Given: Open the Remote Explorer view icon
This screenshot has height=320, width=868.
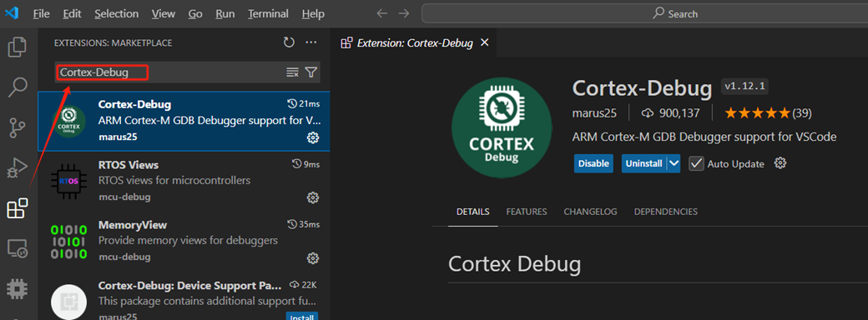Looking at the screenshot, I should 18,248.
